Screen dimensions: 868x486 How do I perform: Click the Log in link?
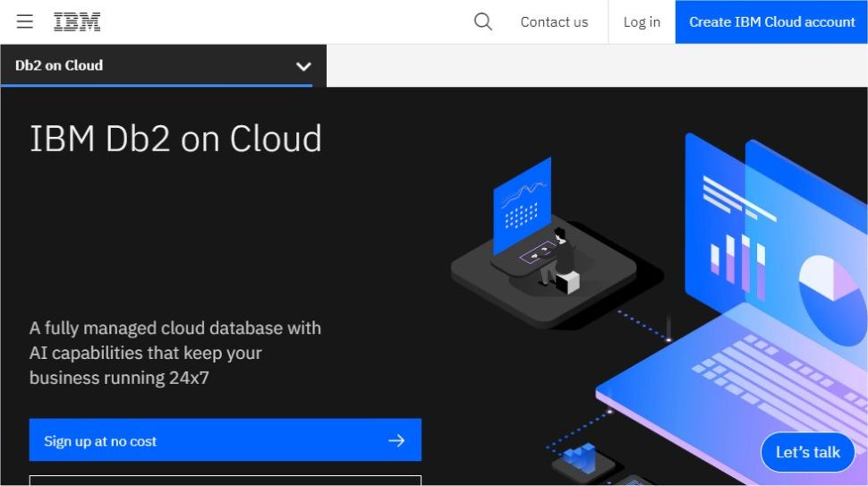tap(642, 21)
